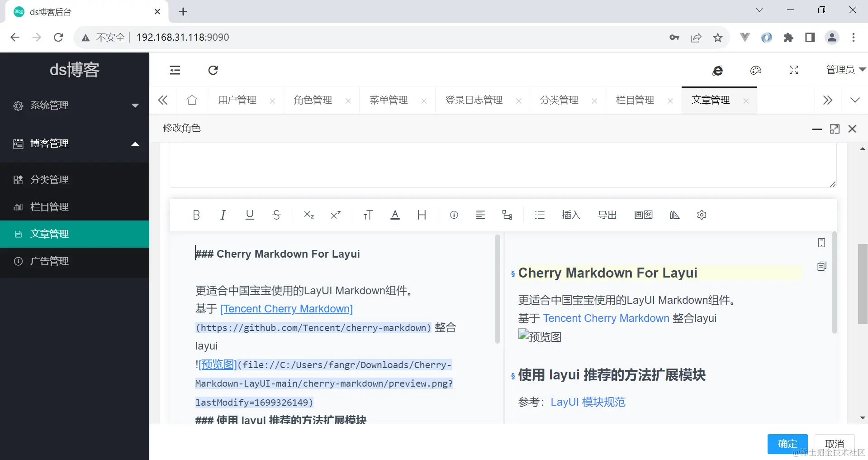
Task: Go to the home tab icon
Action: pos(192,100)
